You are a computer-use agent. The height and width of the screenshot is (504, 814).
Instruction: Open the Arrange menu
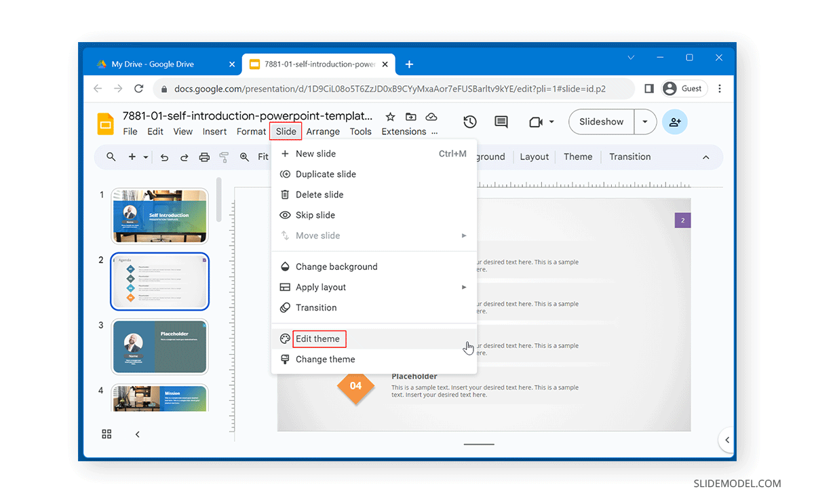pyautogui.click(x=323, y=132)
